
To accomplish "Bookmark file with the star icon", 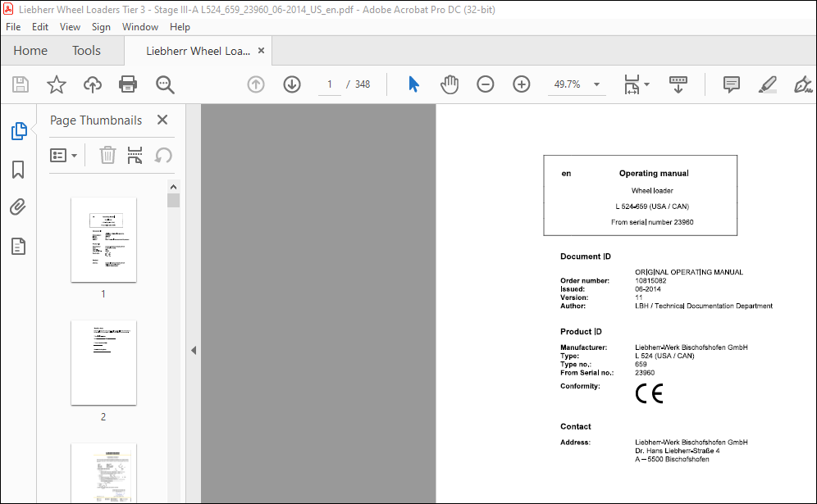I will point(57,84).
